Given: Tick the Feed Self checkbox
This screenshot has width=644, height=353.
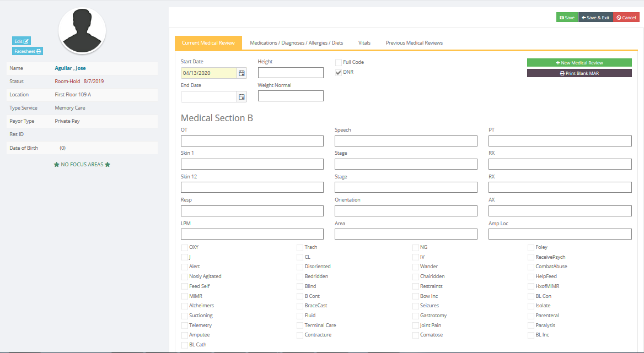Looking at the screenshot, I should pos(184,286).
